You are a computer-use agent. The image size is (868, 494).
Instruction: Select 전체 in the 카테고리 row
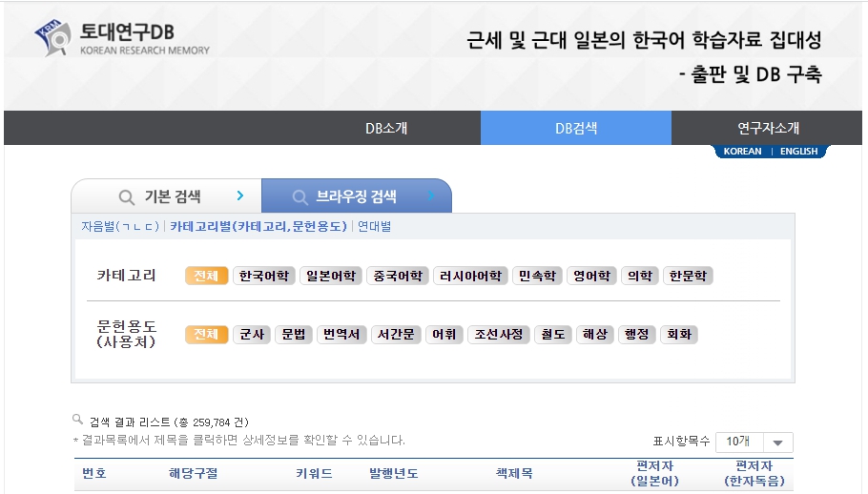coord(206,276)
